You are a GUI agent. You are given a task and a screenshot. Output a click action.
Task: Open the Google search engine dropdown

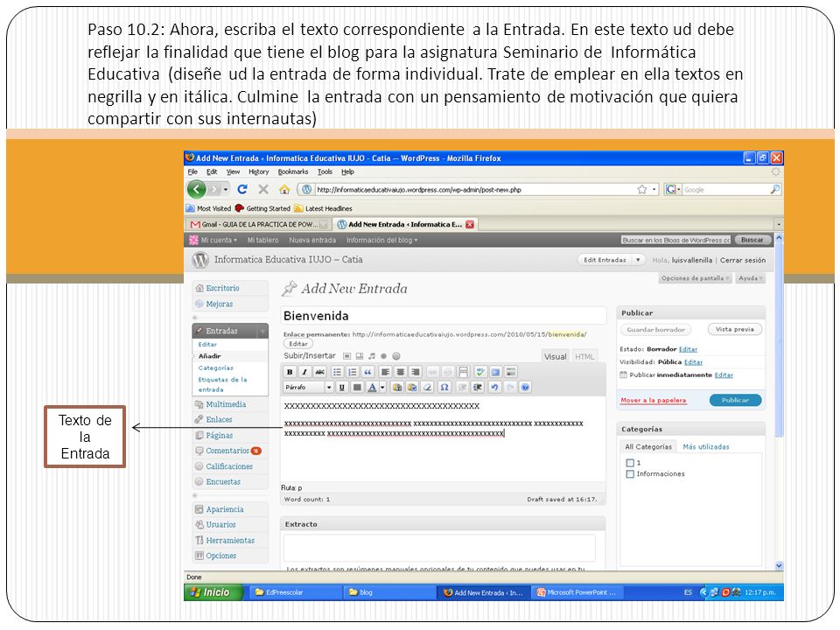[672, 190]
